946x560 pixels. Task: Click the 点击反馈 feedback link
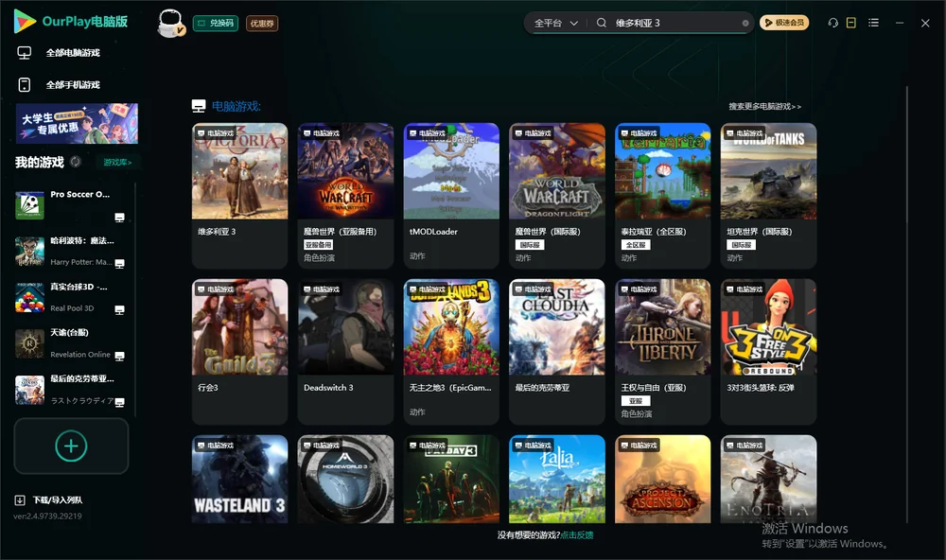pos(577,535)
